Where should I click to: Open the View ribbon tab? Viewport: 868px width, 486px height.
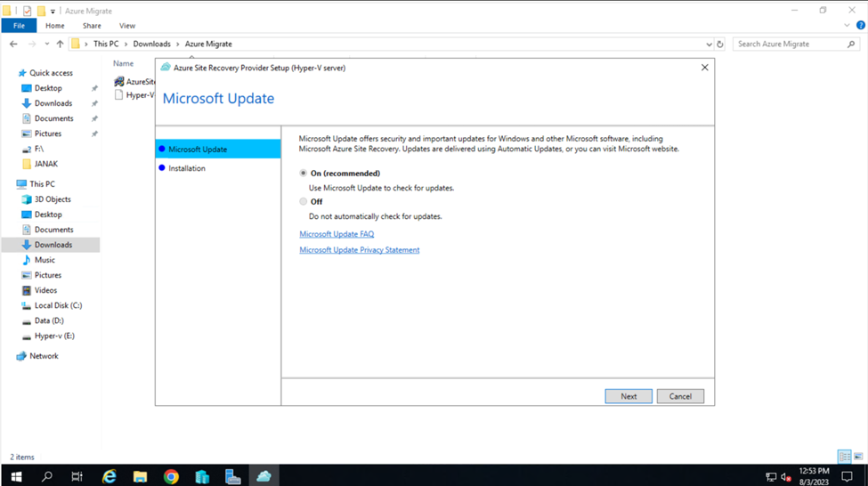[x=126, y=26]
